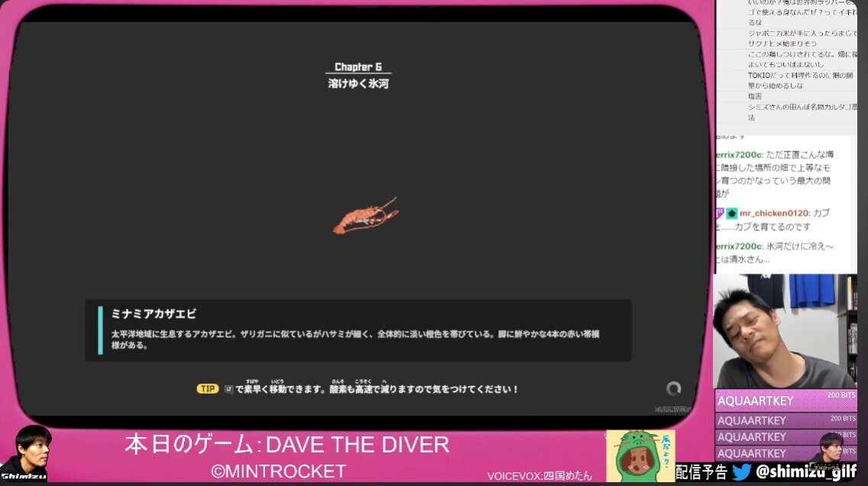868x486 pixels.
Task: Click errix7200c username on 氷河だけに message
Action: pyautogui.click(x=739, y=246)
